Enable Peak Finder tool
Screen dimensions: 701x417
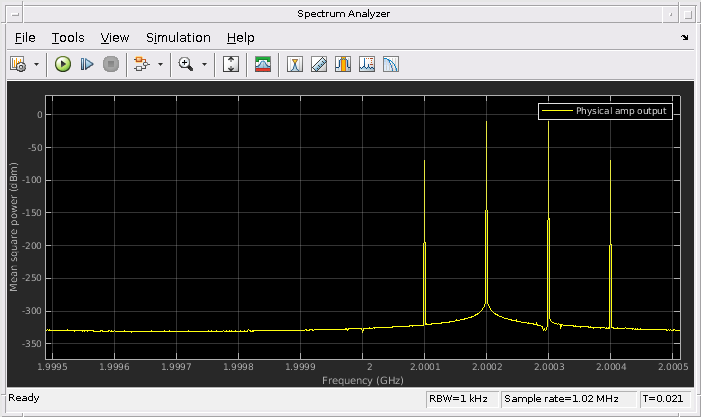(x=367, y=64)
